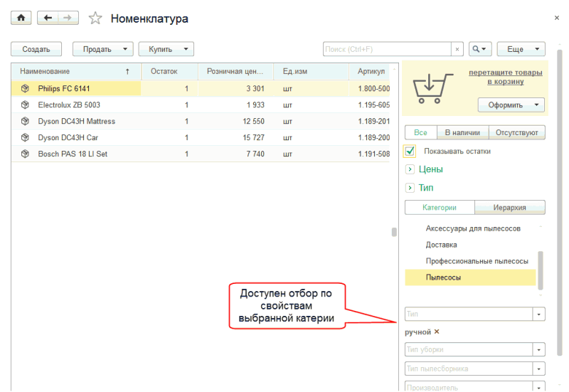
Task: Toggle the 'Показывать остатки' checkbox
Action: (x=410, y=151)
